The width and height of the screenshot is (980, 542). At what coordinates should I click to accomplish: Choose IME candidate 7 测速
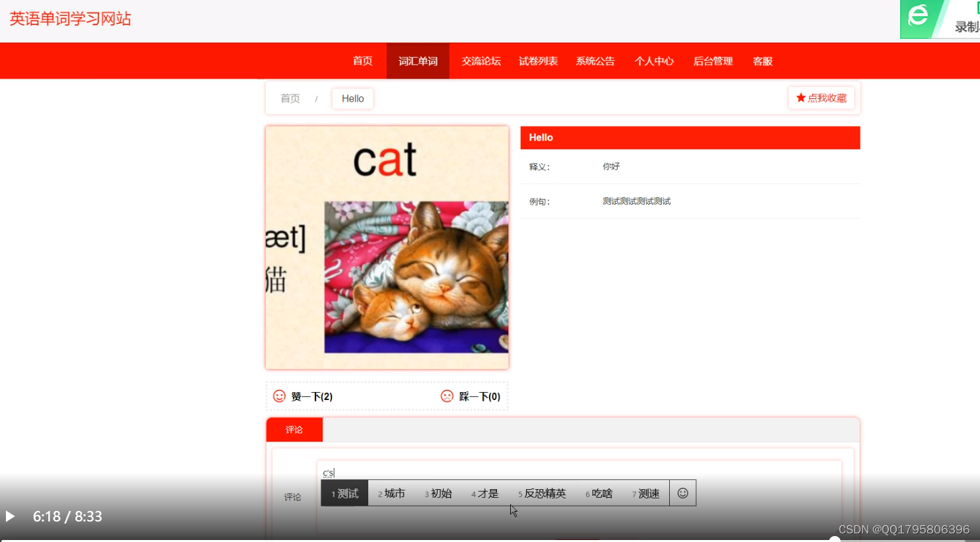(x=645, y=493)
